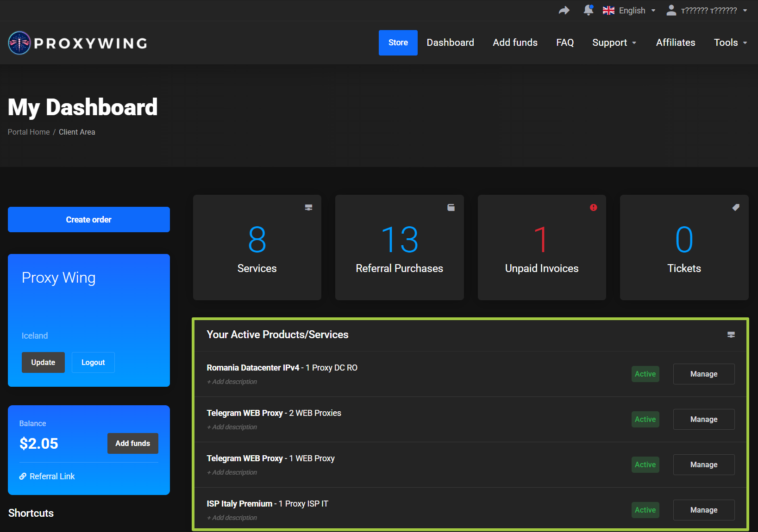The height and width of the screenshot is (532, 758).
Task: Click the $2.05 balance amount
Action: 39,444
